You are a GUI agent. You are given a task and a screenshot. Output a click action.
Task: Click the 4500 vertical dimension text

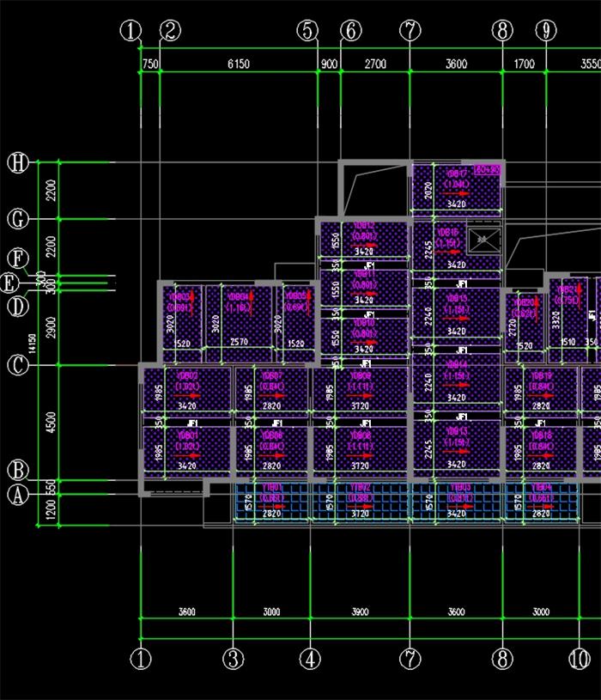(50, 422)
